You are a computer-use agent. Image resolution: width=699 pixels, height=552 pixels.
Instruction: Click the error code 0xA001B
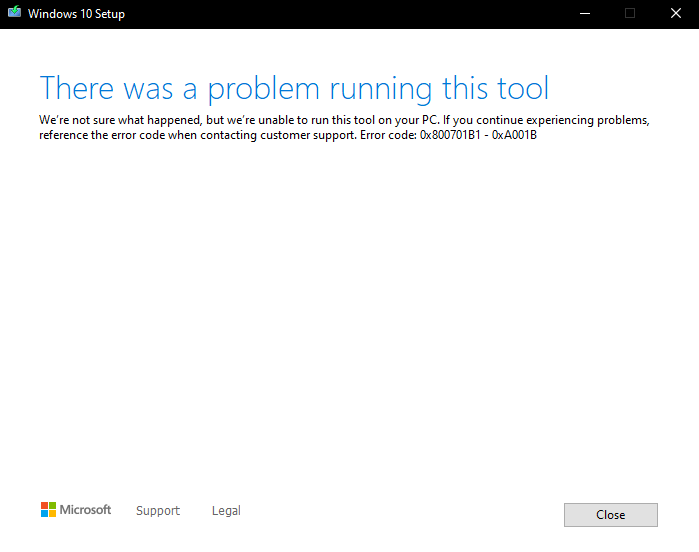(x=516, y=135)
